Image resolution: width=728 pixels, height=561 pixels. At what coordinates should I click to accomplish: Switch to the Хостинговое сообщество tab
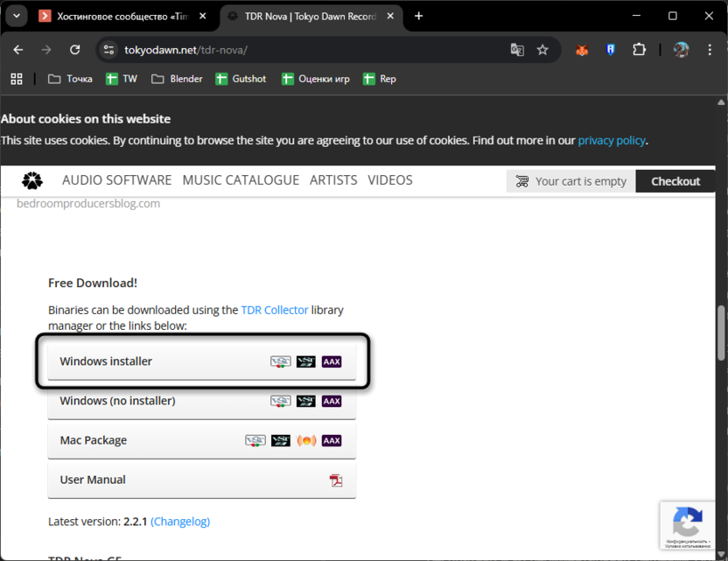point(122,17)
